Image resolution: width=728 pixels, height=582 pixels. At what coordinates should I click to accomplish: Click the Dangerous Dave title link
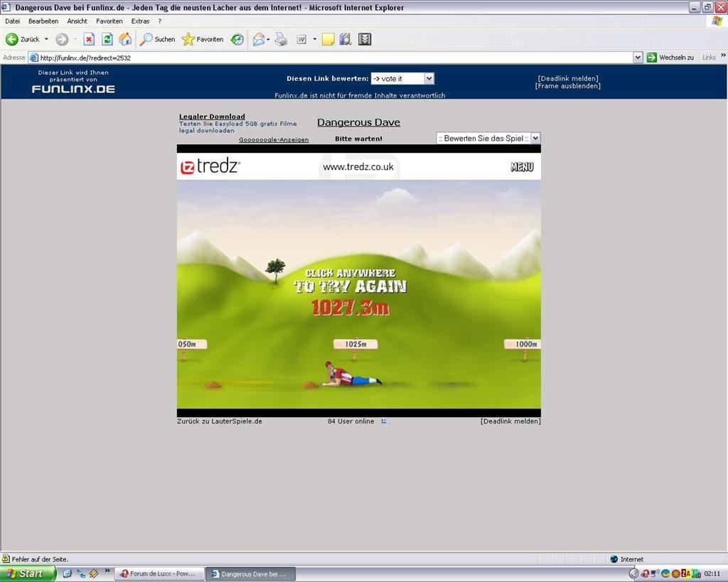pos(358,122)
